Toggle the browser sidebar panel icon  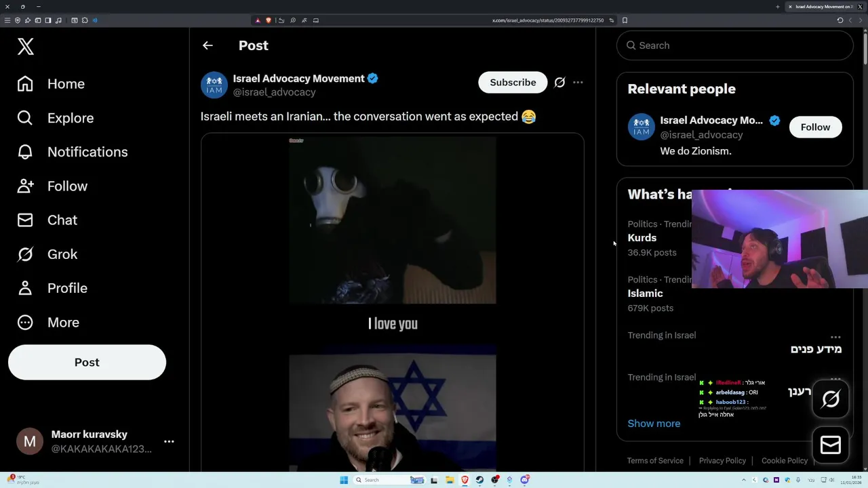click(x=48, y=20)
